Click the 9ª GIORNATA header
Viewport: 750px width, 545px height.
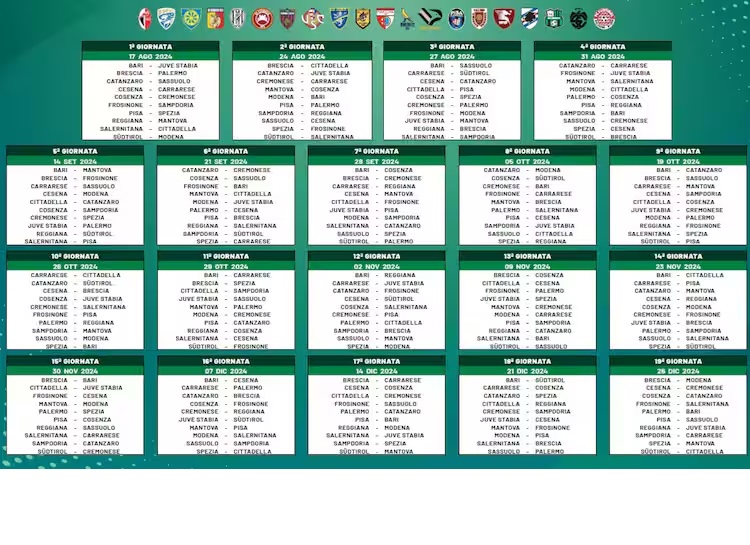pyautogui.click(x=678, y=151)
